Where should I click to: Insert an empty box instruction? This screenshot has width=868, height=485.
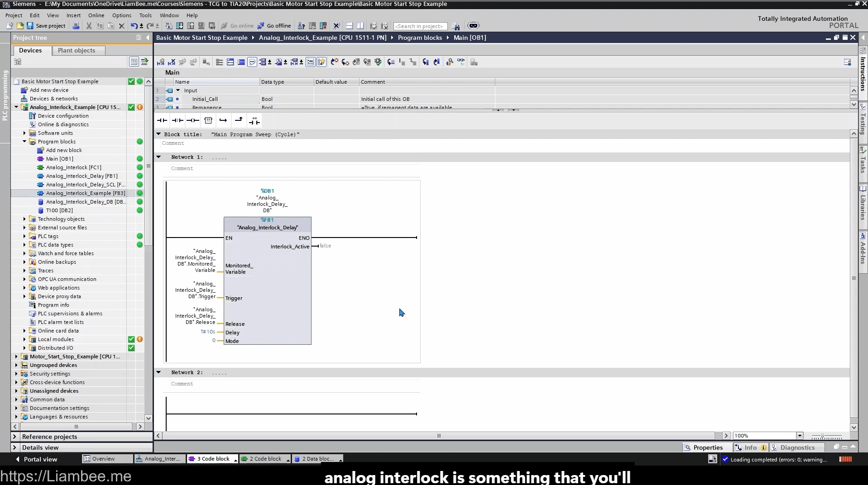point(208,120)
